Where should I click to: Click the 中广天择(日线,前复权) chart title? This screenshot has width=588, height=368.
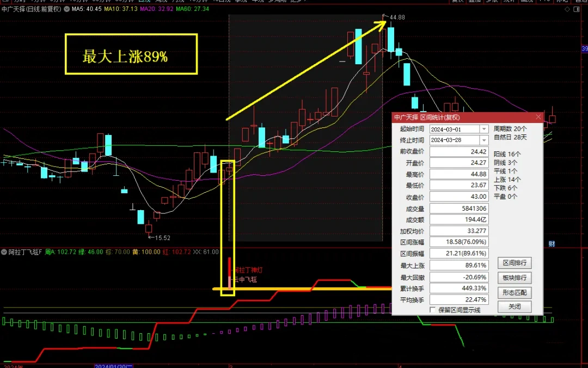coord(32,9)
